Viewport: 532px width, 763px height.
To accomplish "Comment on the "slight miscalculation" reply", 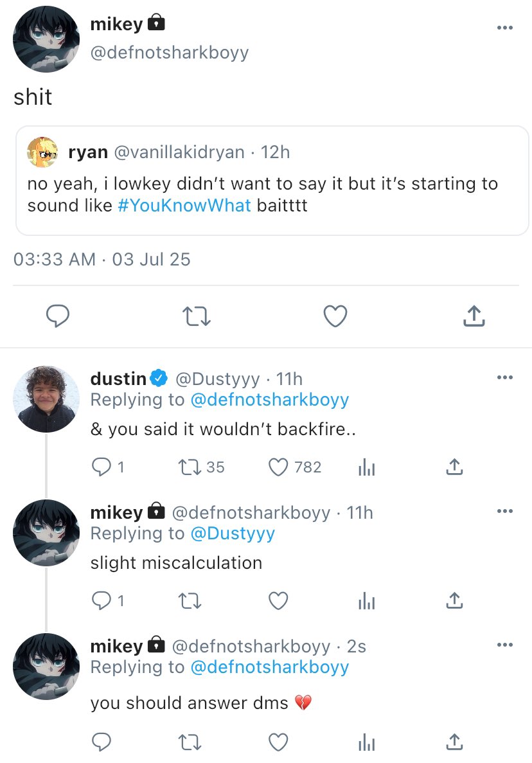I will pos(101,600).
